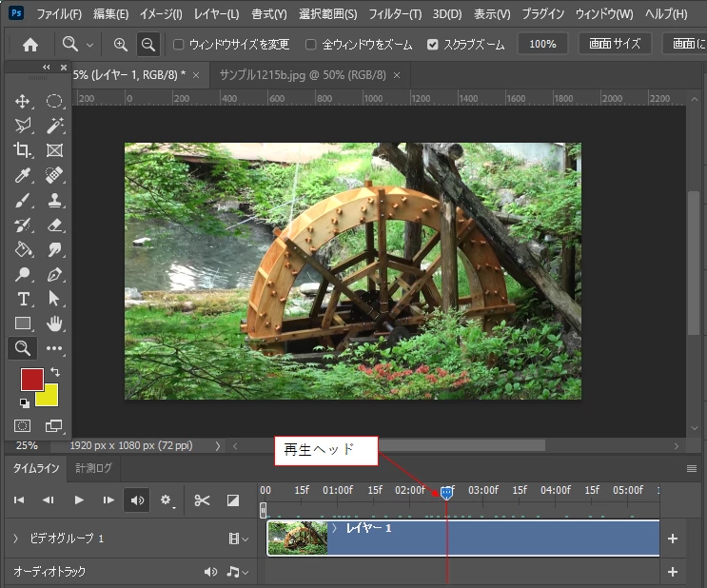Split clip at playhead with scissors

coord(202,500)
